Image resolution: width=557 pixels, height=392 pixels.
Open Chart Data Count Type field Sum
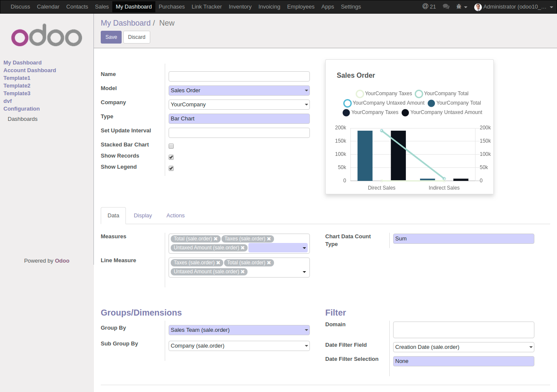pyautogui.click(x=464, y=239)
